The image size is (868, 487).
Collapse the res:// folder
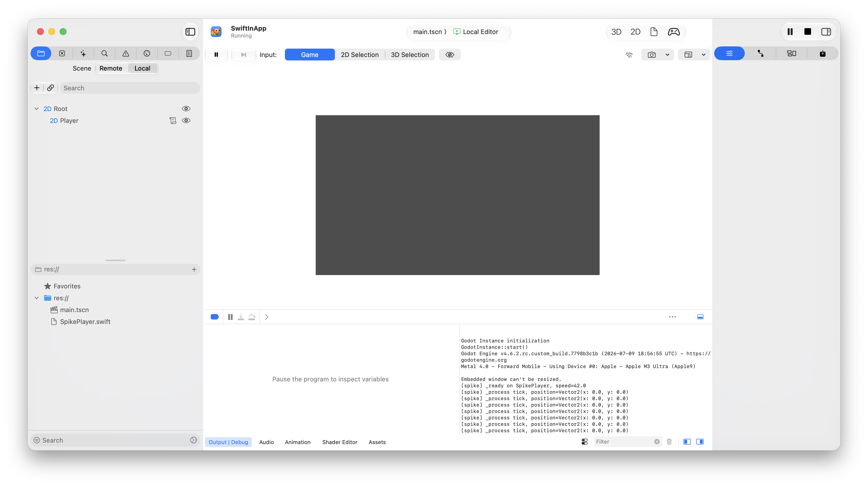[x=36, y=298]
